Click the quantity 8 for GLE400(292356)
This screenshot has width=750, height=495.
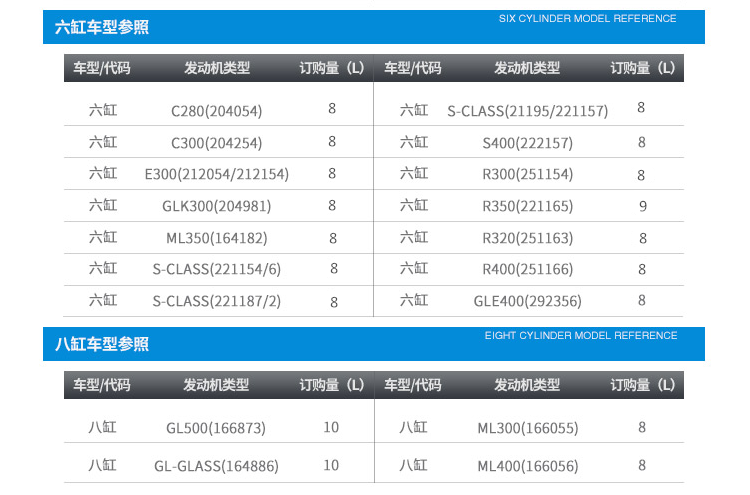(642, 300)
